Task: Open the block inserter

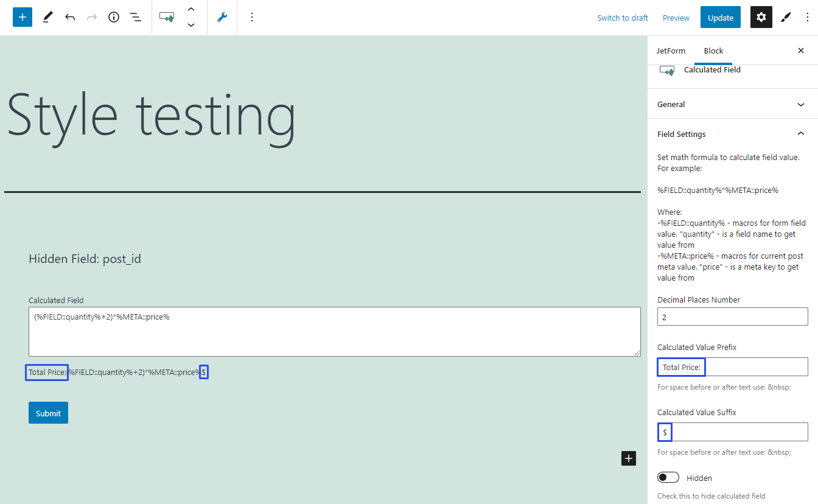Action: (23, 17)
